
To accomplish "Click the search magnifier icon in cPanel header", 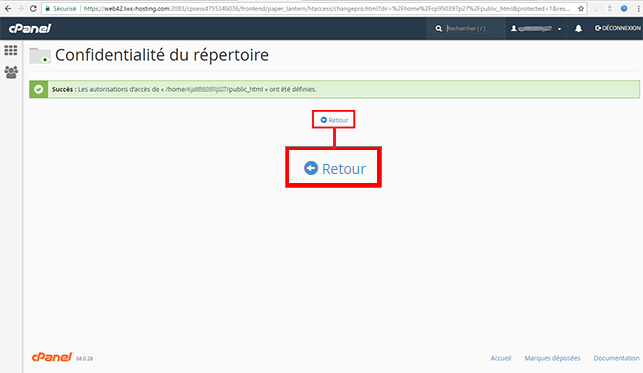I will 438,28.
